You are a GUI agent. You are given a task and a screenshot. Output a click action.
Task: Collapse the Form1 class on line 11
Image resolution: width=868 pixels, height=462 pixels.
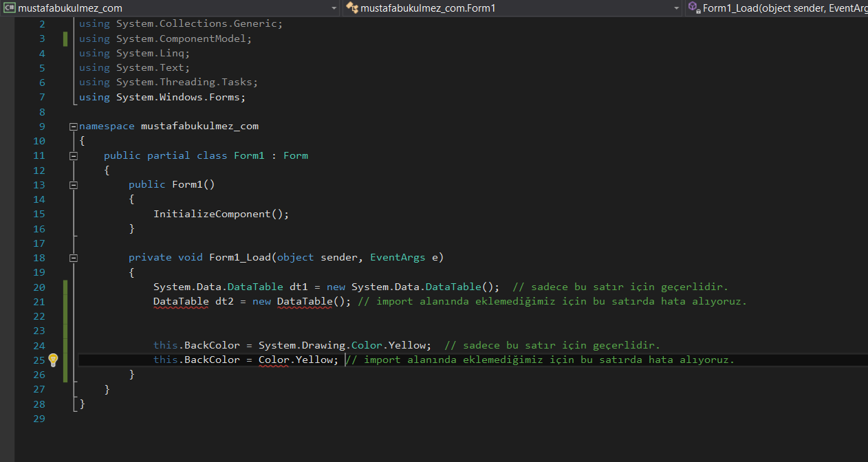pyautogui.click(x=73, y=155)
